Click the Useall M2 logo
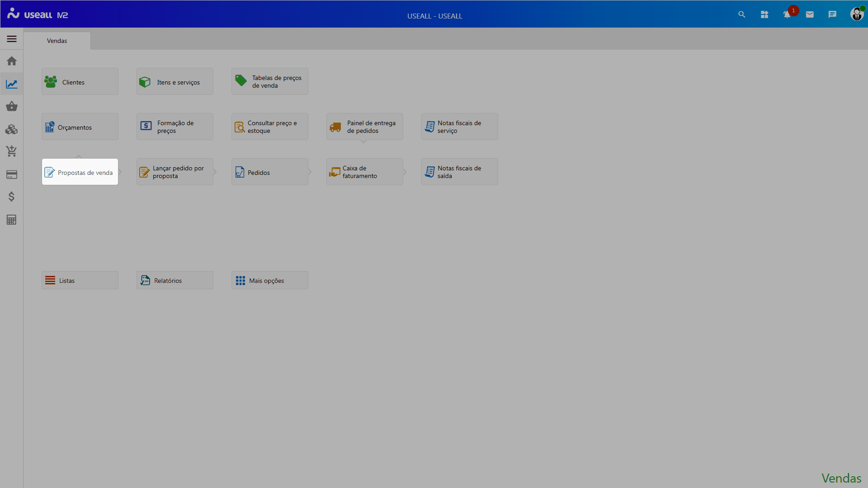The image size is (868, 488). [x=38, y=14]
